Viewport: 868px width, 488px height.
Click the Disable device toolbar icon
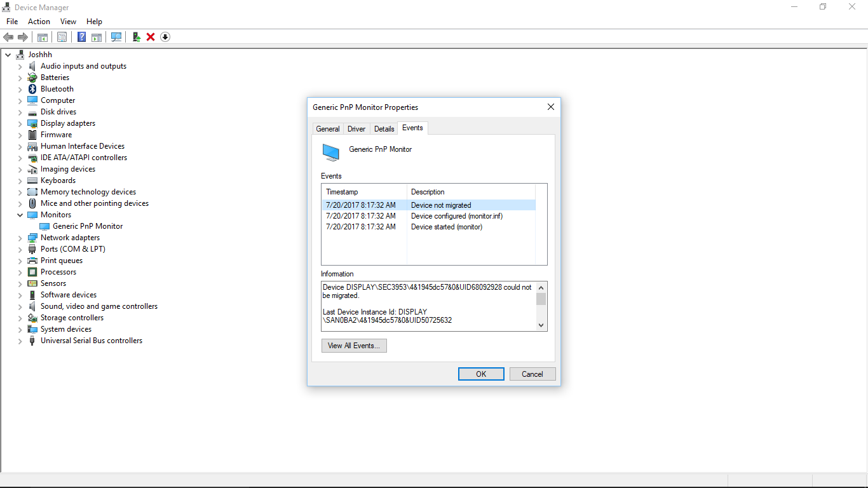pos(165,36)
